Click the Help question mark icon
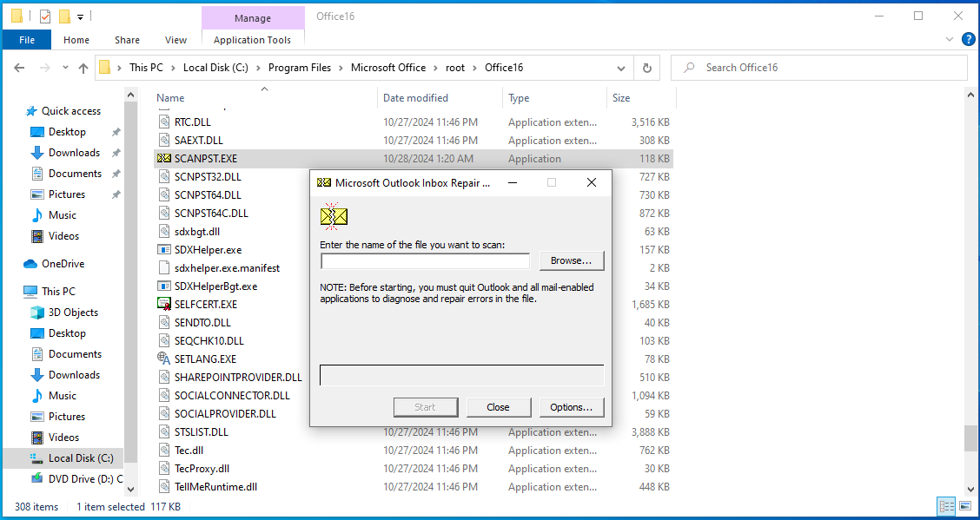 [968, 39]
